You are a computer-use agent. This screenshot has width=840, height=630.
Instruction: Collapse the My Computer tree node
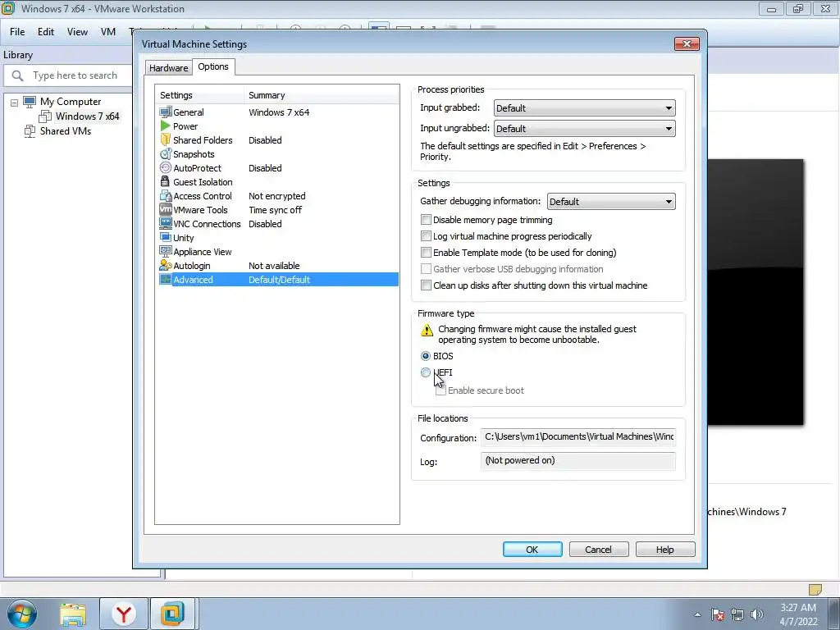[15, 103]
